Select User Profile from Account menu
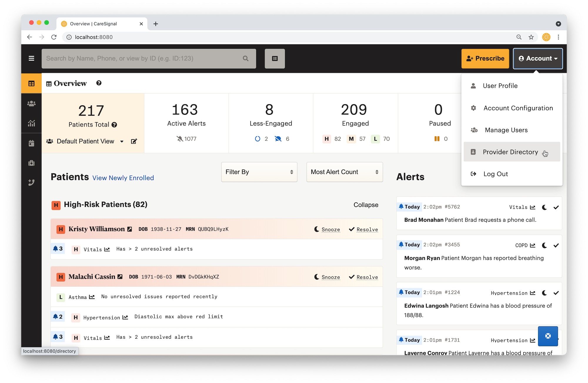This screenshot has height=383, width=588. coord(512,86)
